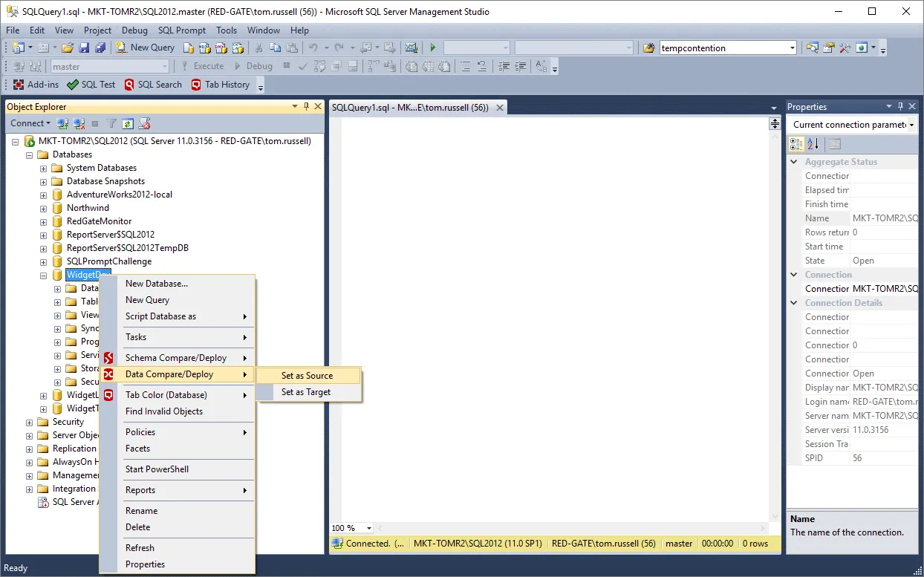Pin the Properties panel to auto-hide
Screen dimensions: 924x577
click(899, 106)
